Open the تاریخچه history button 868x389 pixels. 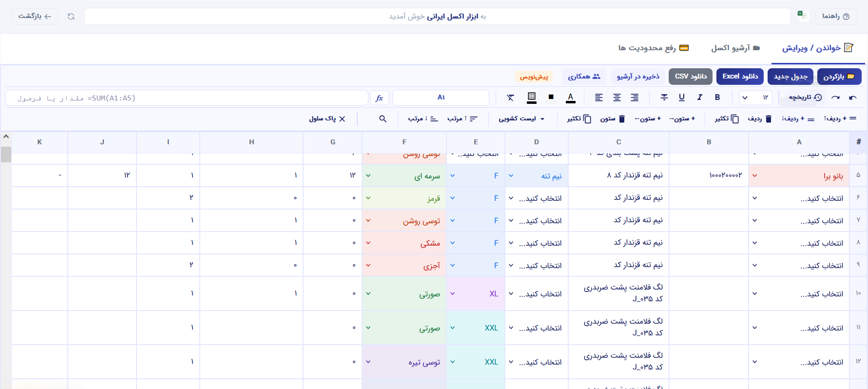805,97
